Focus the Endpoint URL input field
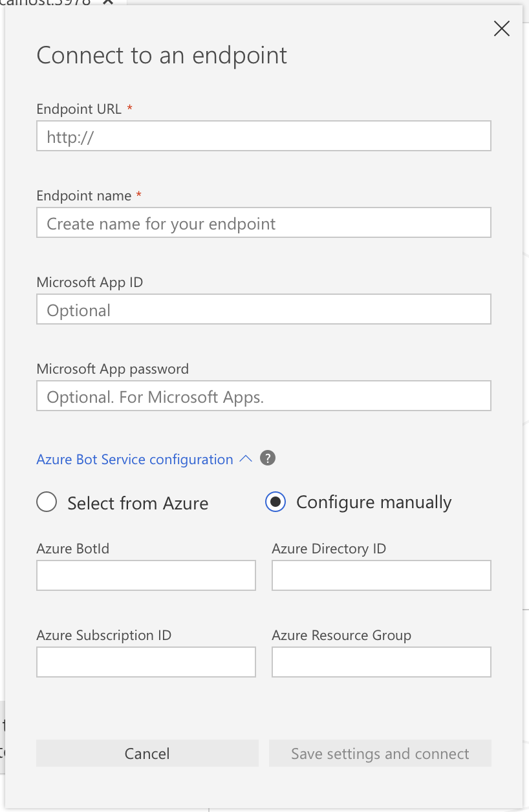 pyautogui.click(x=264, y=136)
